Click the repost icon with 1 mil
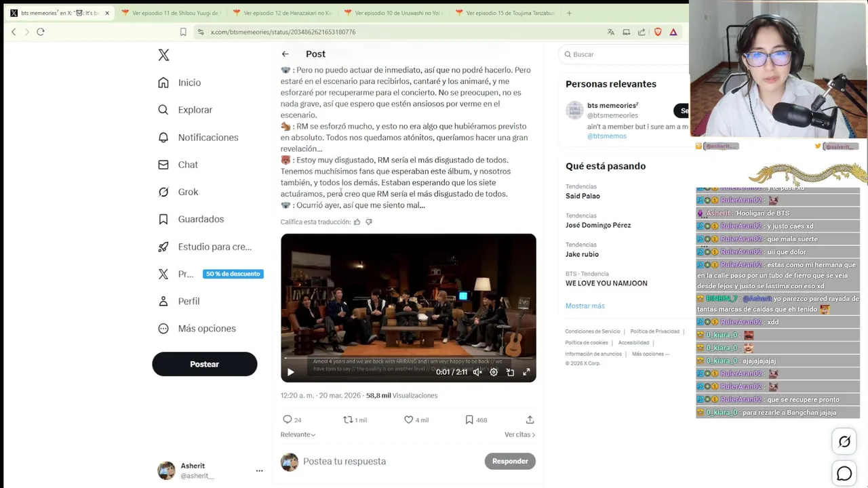 pos(348,420)
